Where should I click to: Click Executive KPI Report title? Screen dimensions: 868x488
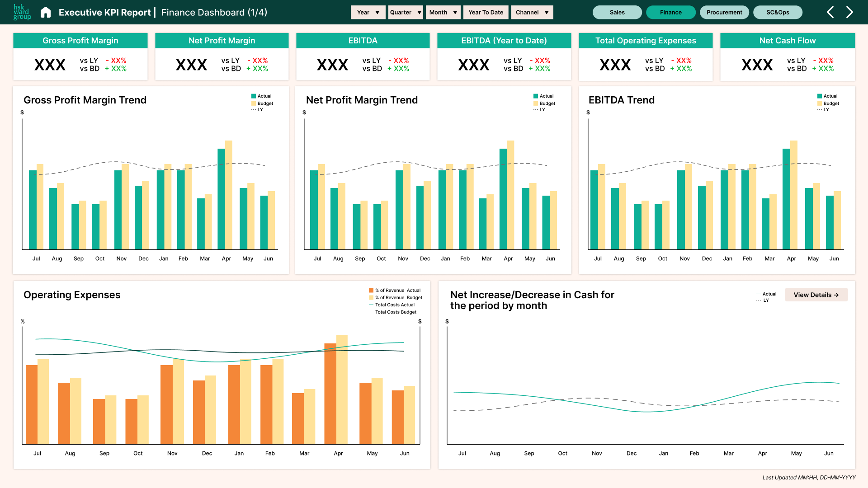pyautogui.click(x=104, y=13)
